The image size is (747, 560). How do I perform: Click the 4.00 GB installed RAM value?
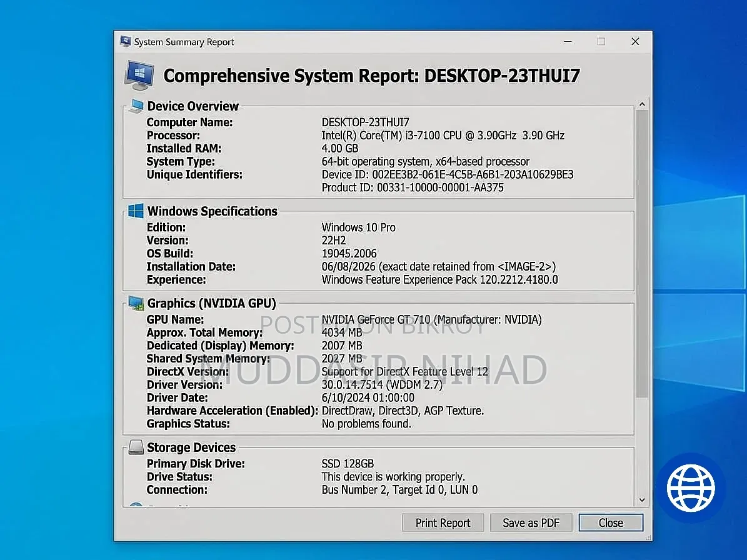pos(339,149)
